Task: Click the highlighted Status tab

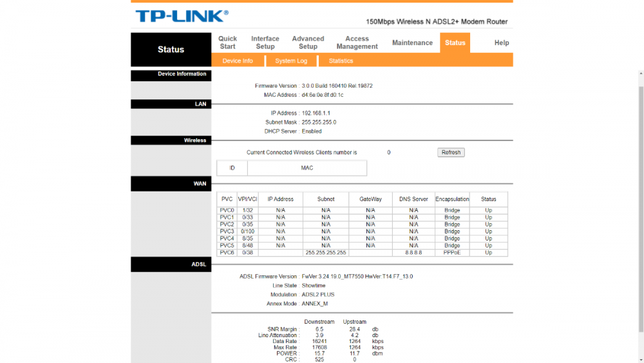Action: pyautogui.click(x=455, y=43)
